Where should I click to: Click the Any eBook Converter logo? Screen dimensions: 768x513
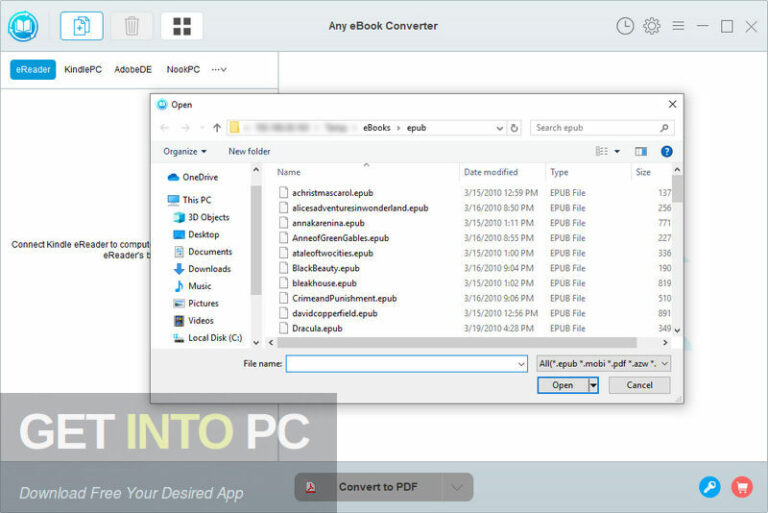click(x=23, y=26)
